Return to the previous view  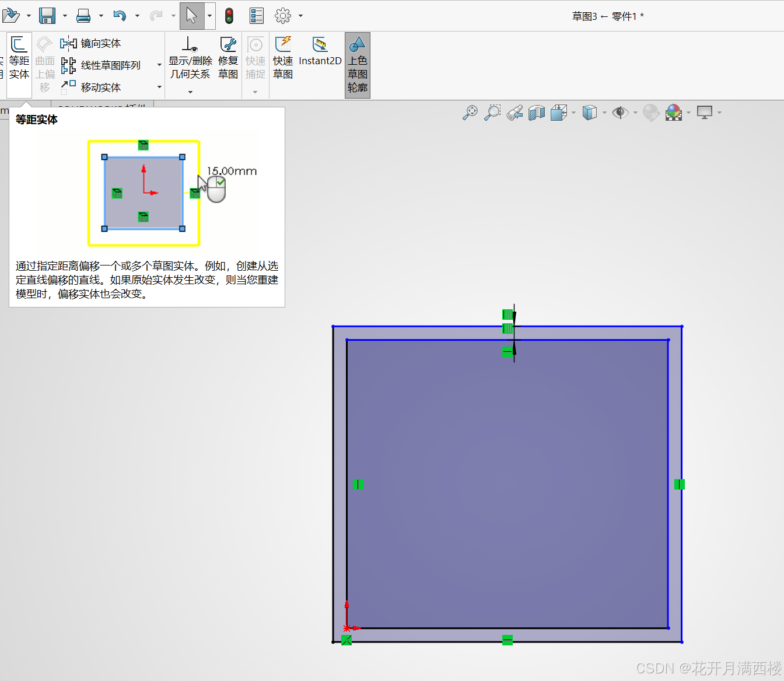514,113
